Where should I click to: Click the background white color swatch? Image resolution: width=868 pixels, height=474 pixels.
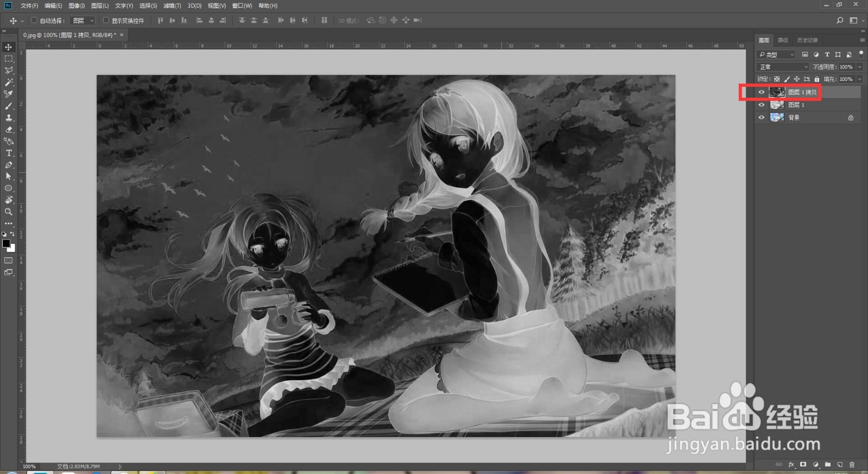[12, 249]
